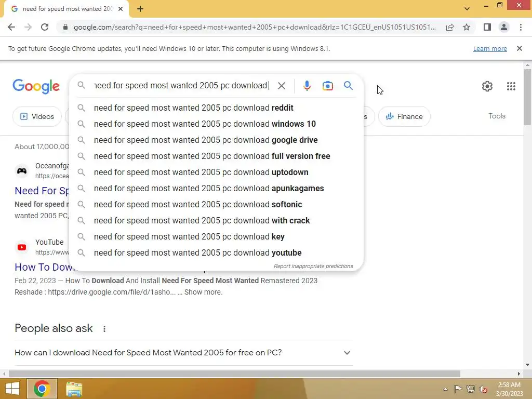Choose the 'reddit' search suggestion
Image resolution: width=532 pixels, height=399 pixels.
216,108
